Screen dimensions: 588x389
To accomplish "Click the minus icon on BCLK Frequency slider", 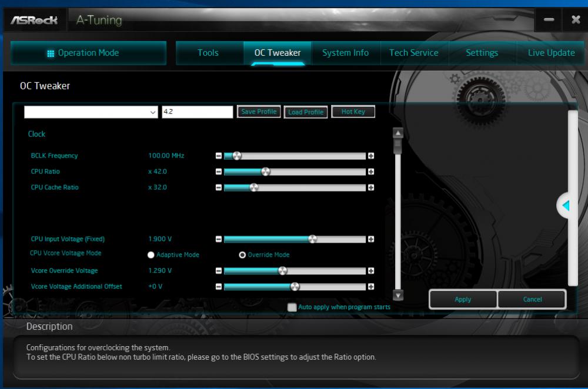I will [219, 155].
